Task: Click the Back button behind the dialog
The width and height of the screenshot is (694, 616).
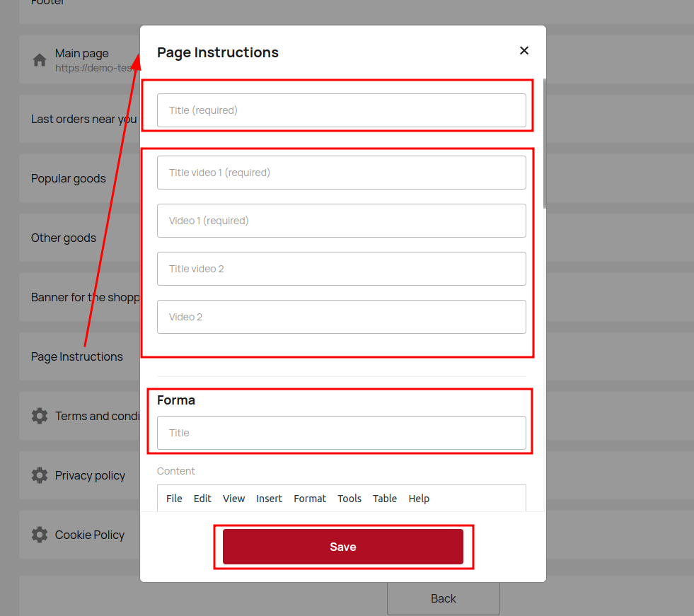Action: pos(444,599)
